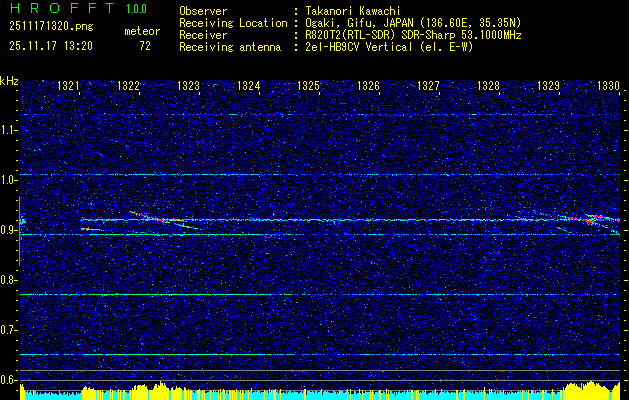Click the version number 1.0.0
The width and height of the screenshot is (629, 400).
136,9
